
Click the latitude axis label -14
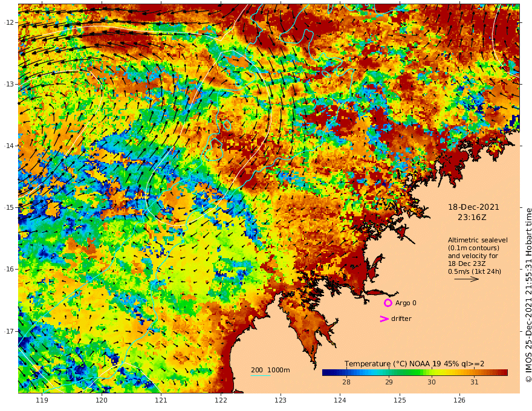(9, 146)
